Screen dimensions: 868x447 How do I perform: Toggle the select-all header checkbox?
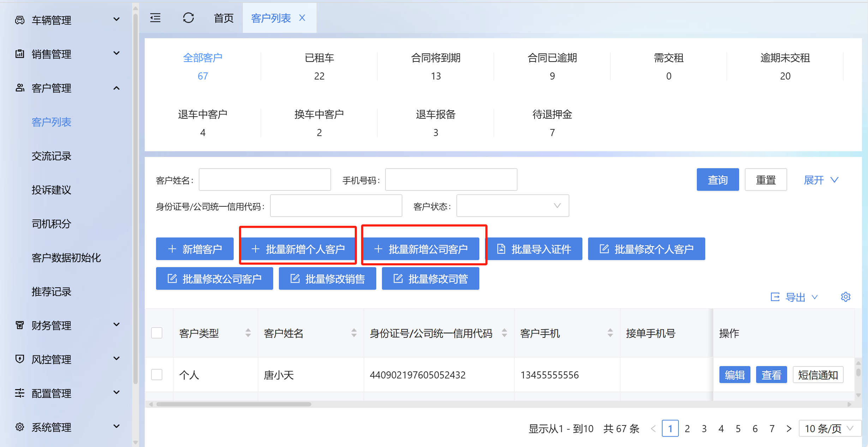[157, 333]
